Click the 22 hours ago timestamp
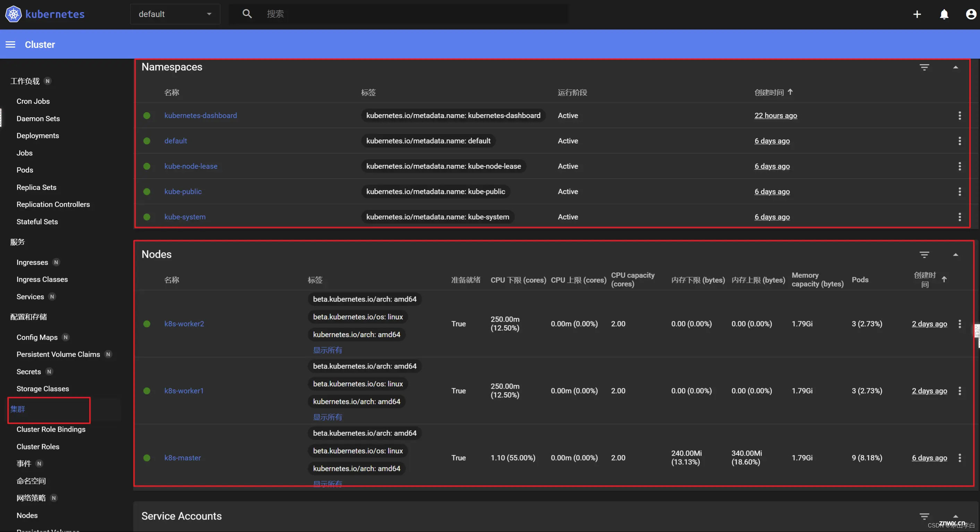Image resolution: width=980 pixels, height=532 pixels. point(776,115)
